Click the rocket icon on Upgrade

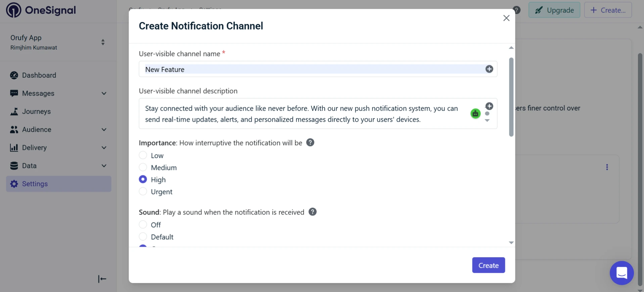539,10
